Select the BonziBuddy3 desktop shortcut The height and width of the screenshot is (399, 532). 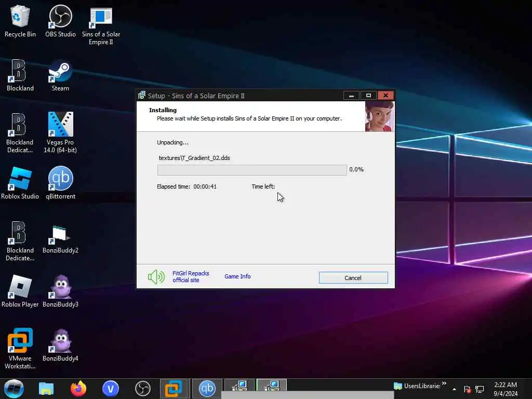pos(60,291)
